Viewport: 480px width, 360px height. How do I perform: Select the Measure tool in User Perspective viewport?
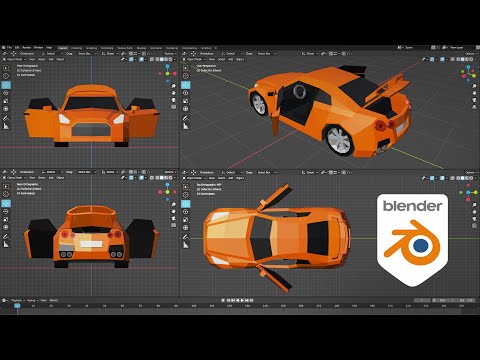(186, 126)
